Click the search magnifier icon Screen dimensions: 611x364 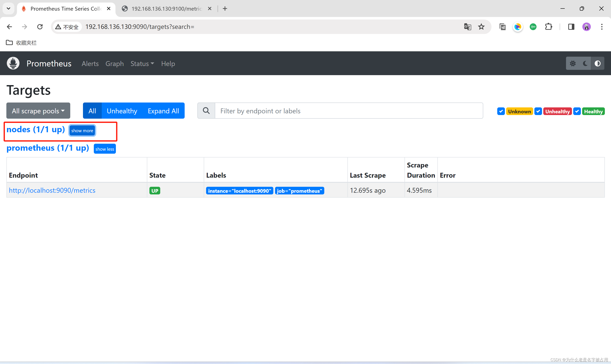point(206,111)
